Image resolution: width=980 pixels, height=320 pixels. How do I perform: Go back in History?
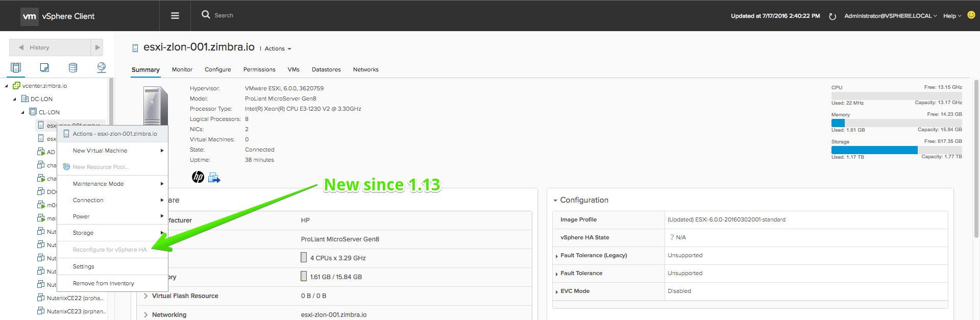click(x=50, y=47)
